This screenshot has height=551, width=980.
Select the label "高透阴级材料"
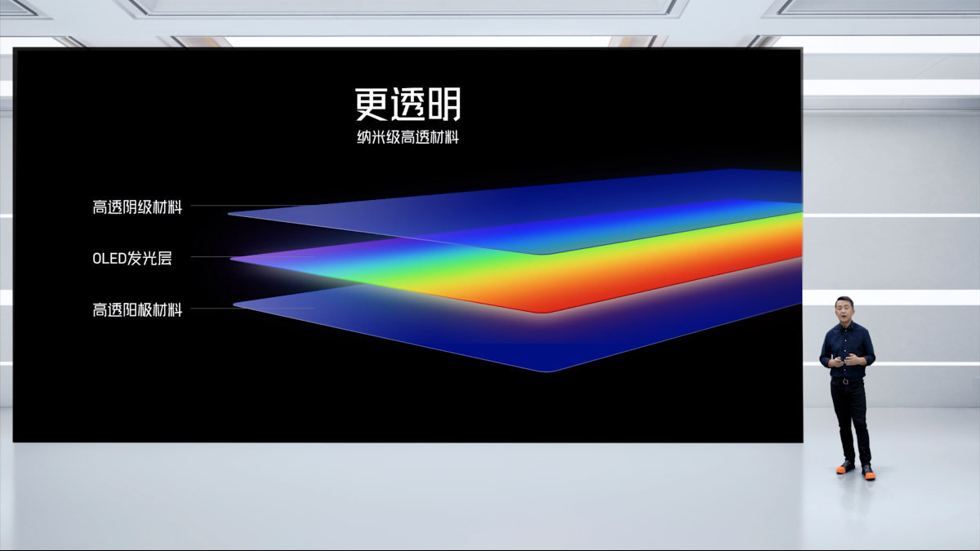point(137,207)
